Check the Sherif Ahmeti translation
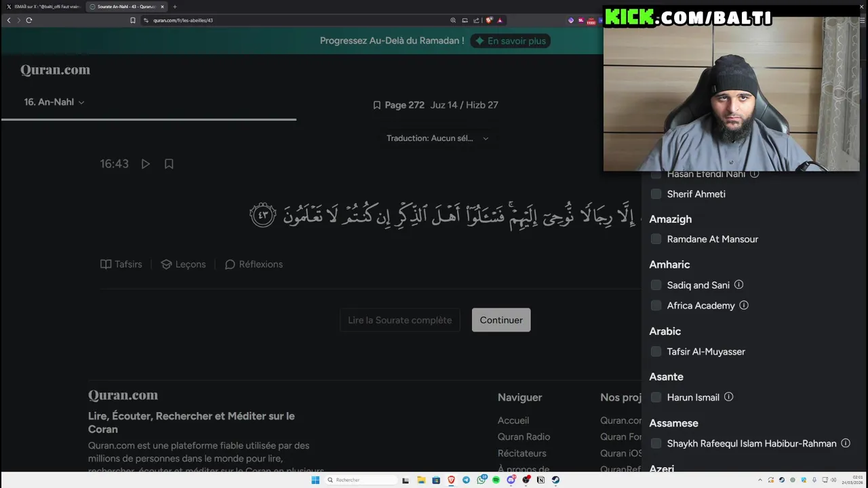 coord(656,194)
